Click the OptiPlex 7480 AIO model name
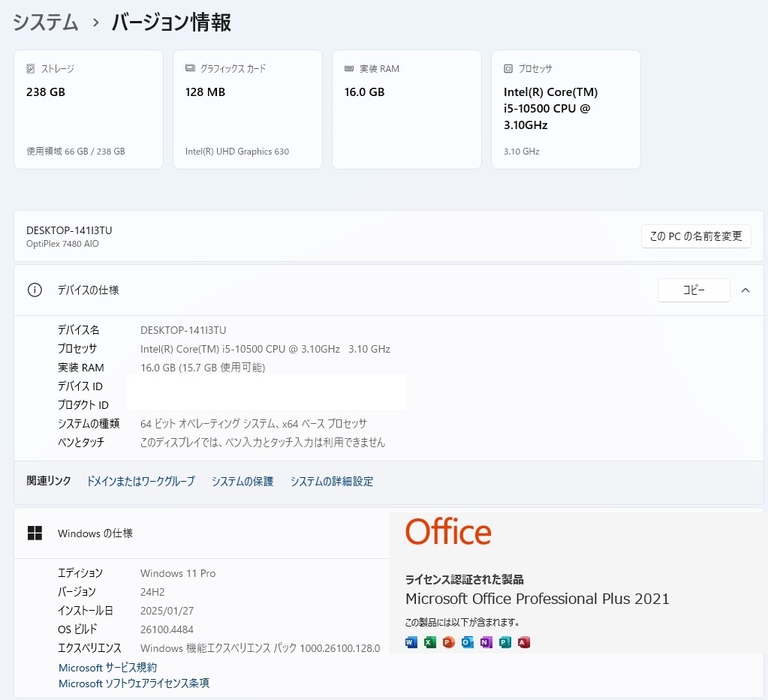The width and height of the screenshot is (768, 700). pos(63,244)
